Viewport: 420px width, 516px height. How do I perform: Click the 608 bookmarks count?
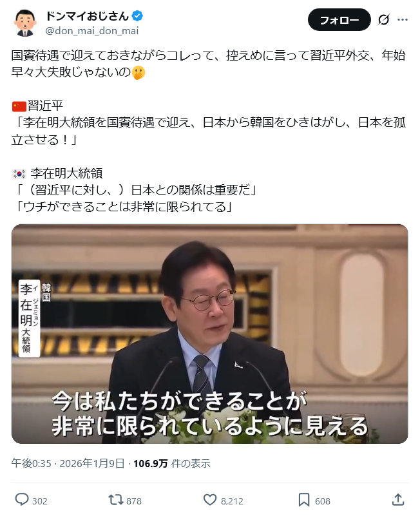[323, 501]
